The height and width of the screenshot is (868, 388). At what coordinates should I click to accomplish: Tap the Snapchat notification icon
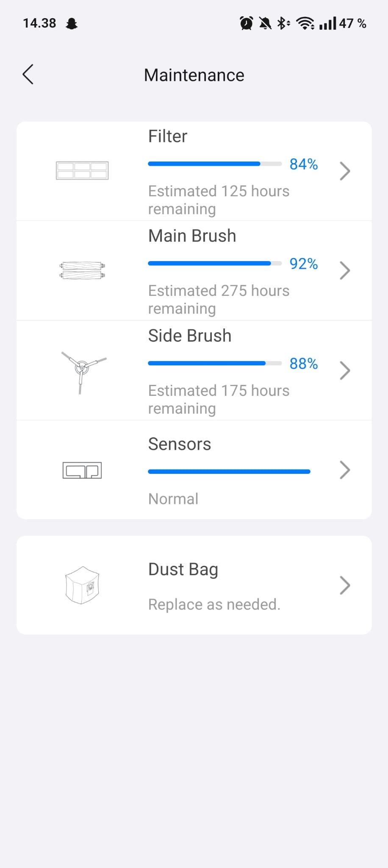point(72,23)
